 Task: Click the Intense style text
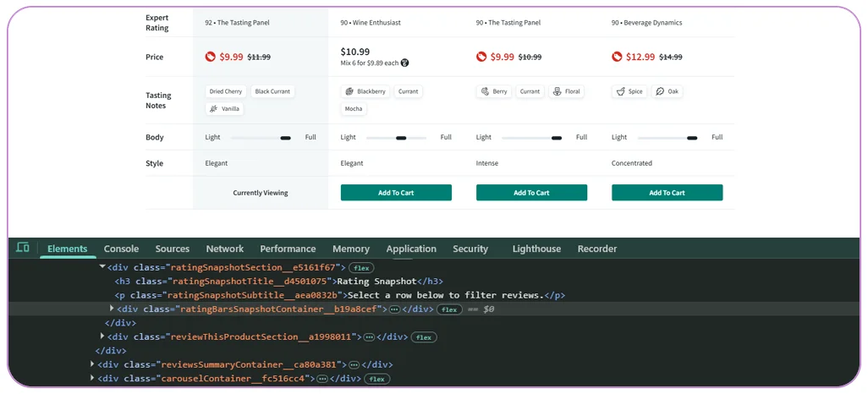pos(487,163)
